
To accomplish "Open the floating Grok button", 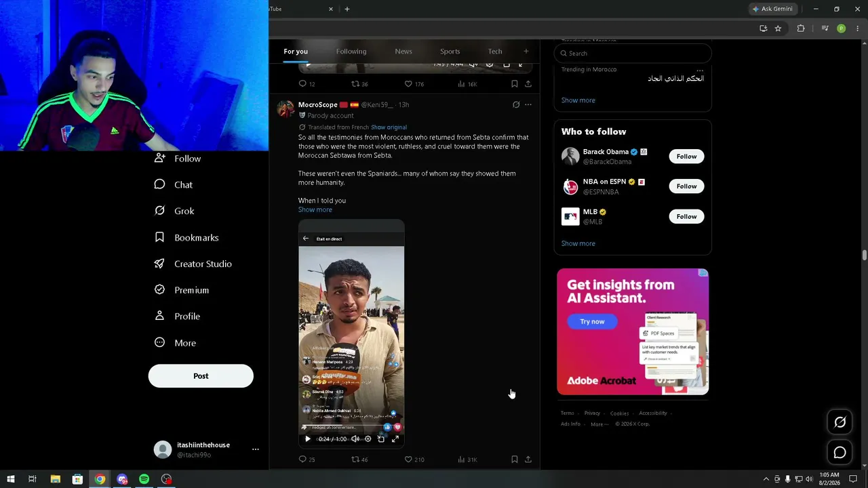I will pos(840,422).
